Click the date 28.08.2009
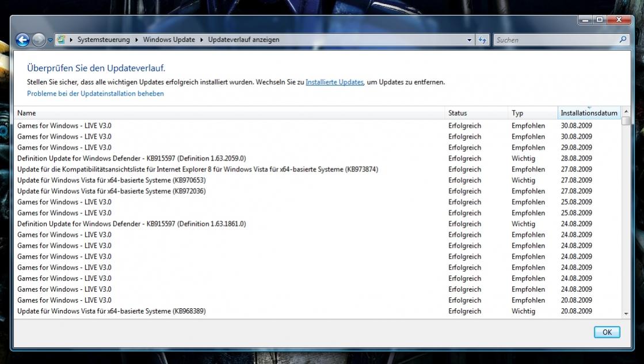The image size is (644, 364). (x=576, y=158)
